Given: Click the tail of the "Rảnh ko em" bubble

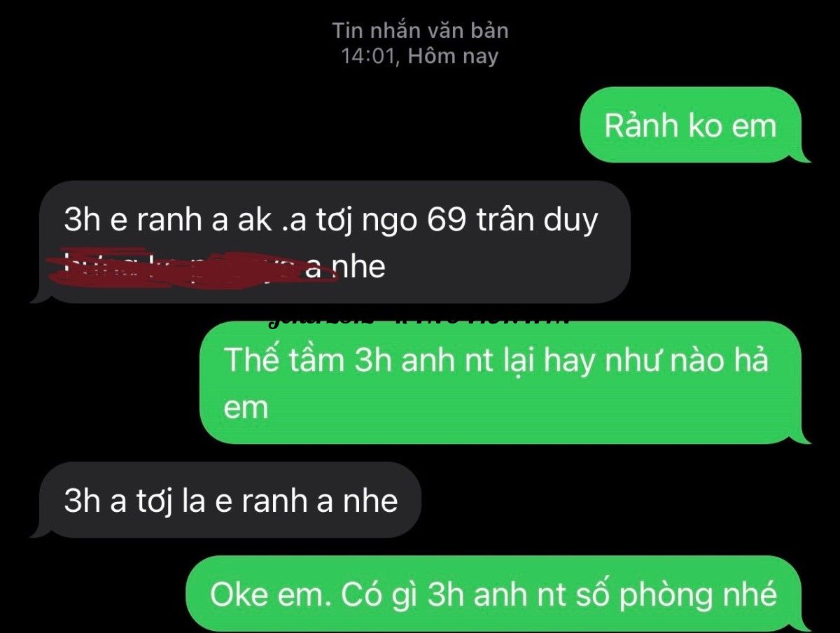Looking at the screenshot, I should pyautogui.click(x=805, y=157).
